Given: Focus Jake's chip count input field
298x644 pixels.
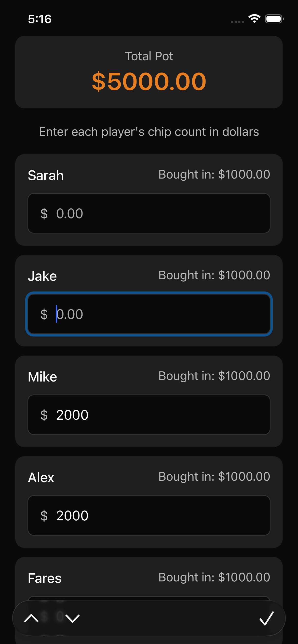Looking at the screenshot, I should pos(163,314).
